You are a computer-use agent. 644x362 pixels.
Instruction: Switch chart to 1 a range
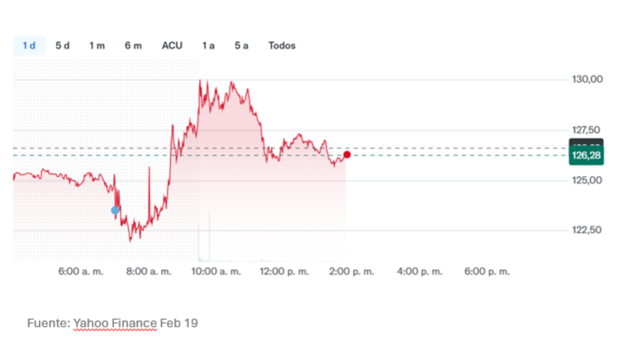[208, 46]
